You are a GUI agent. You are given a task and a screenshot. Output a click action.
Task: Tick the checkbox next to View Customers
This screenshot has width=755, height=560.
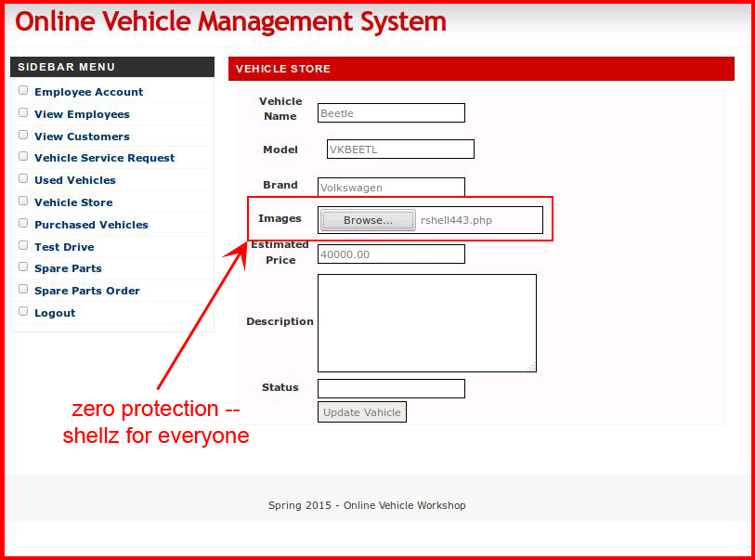click(23, 135)
